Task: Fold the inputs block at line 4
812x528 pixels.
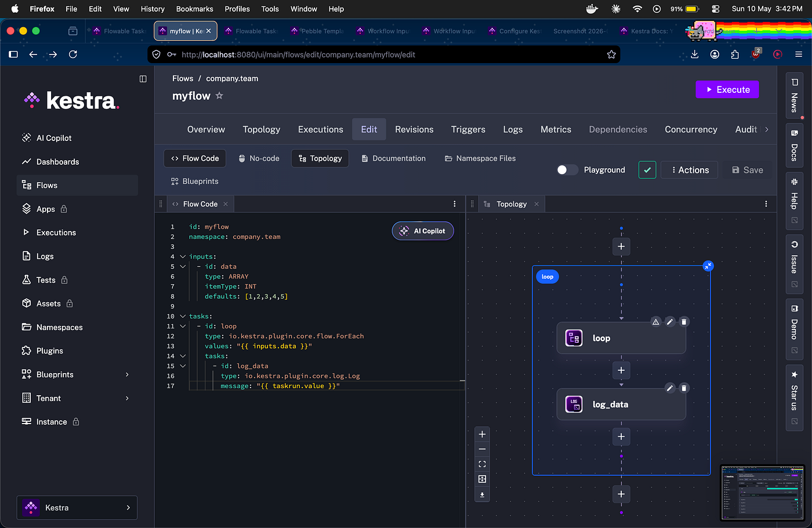Action: (183, 256)
